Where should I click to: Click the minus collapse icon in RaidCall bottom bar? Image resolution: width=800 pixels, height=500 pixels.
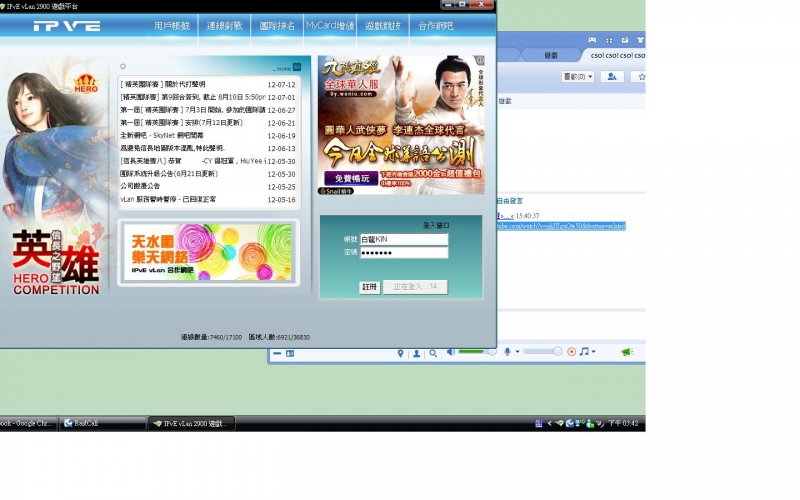point(277,353)
